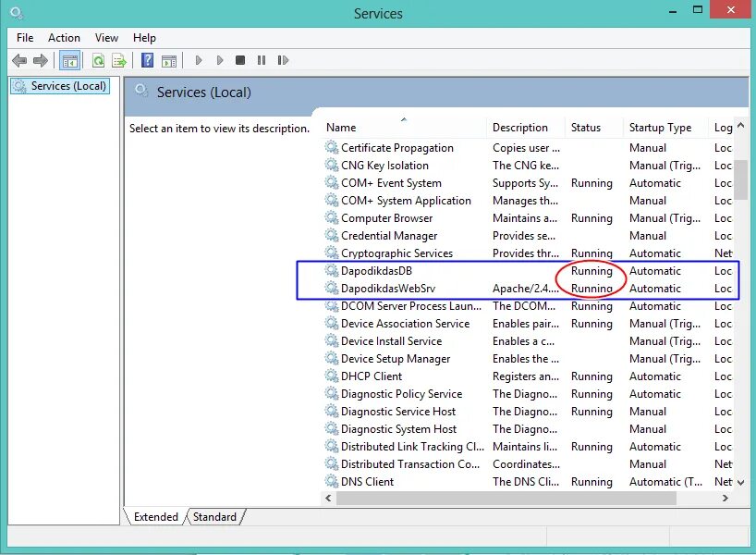Click the gear icon beside Credential Manager
Image resolution: width=756 pixels, height=555 pixels.
click(331, 236)
